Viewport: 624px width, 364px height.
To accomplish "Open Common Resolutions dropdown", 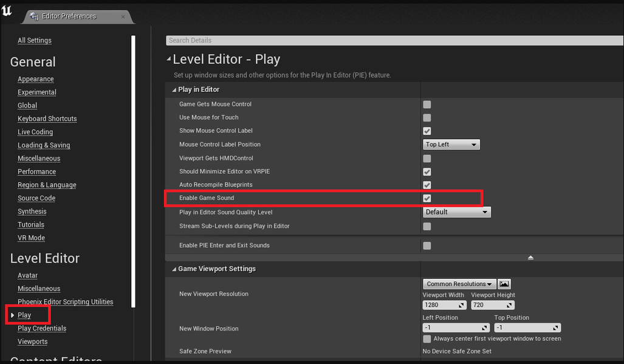I will click(x=459, y=284).
